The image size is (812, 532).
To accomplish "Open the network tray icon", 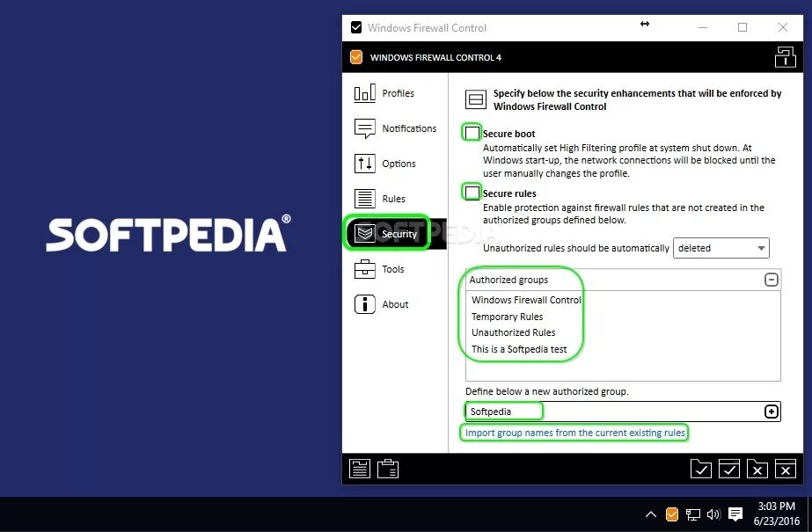I will point(693,514).
